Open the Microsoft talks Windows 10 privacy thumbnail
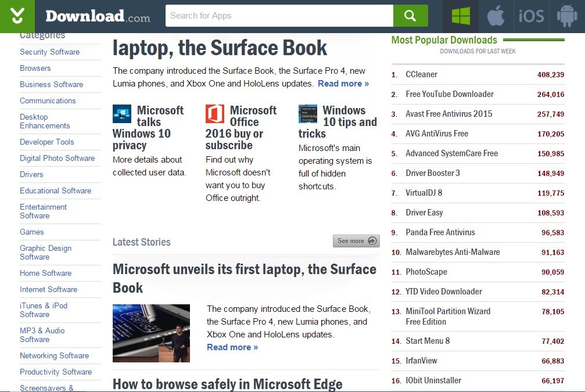Image resolution: width=585 pixels, height=392 pixels. click(x=122, y=114)
